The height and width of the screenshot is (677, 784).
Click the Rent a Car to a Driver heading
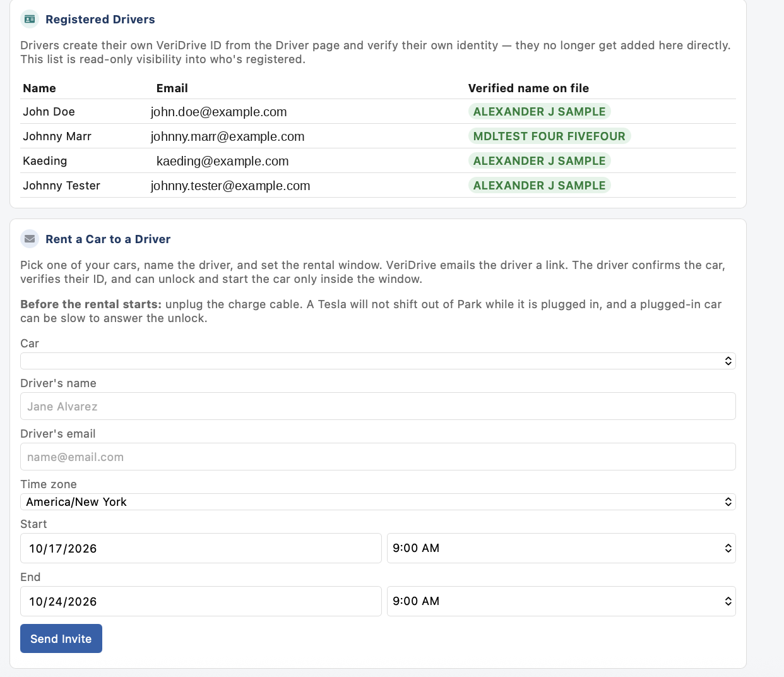coord(108,239)
